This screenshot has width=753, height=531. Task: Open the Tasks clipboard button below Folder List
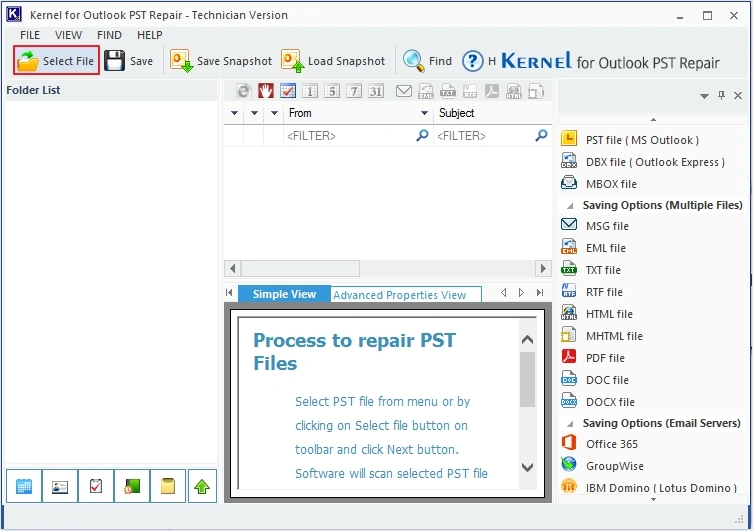tap(96, 486)
